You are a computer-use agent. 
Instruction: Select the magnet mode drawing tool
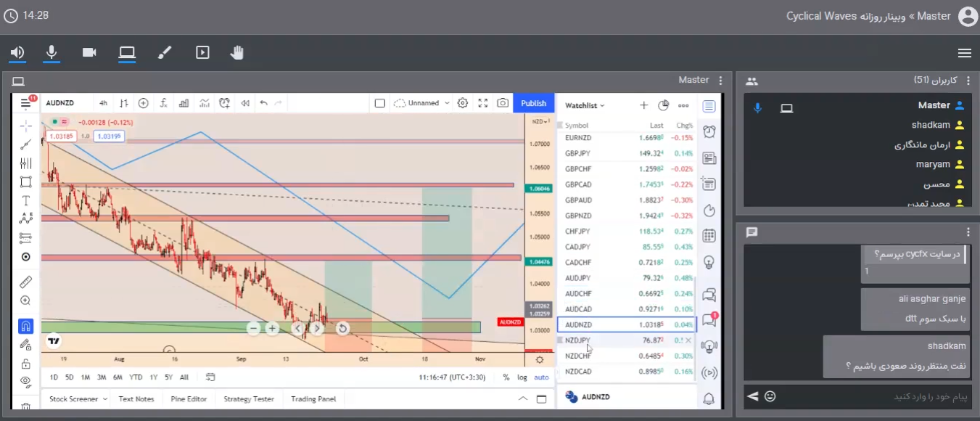(x=25, y=326)
